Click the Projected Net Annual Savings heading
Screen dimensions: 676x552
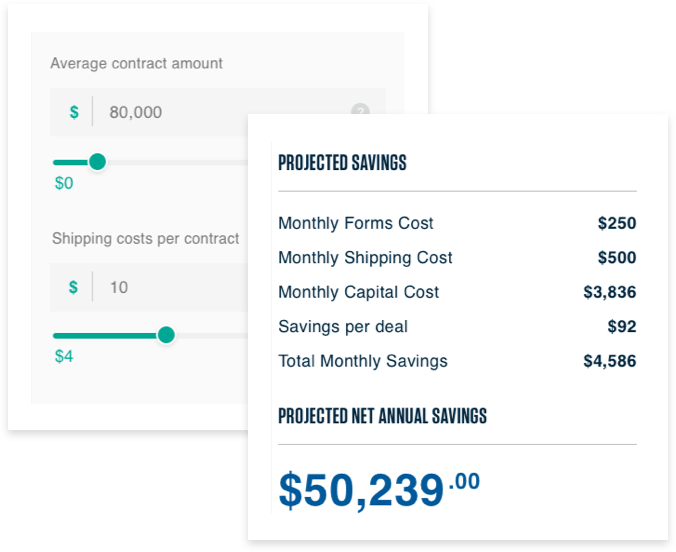[x=382, y=416]
